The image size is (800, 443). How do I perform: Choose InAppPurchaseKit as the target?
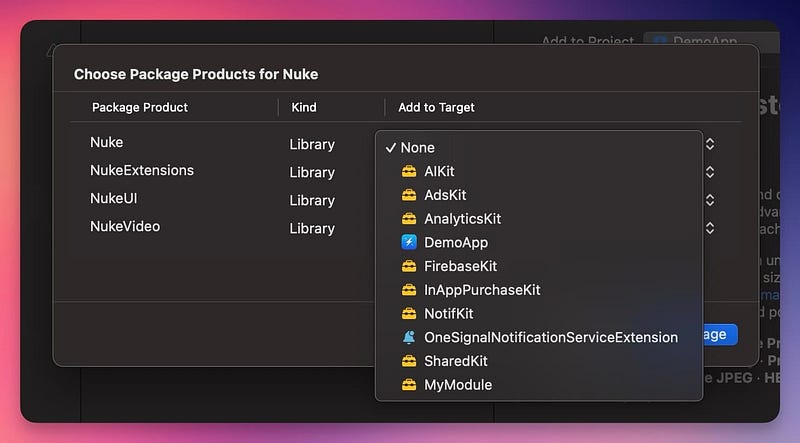click(539, 290)
